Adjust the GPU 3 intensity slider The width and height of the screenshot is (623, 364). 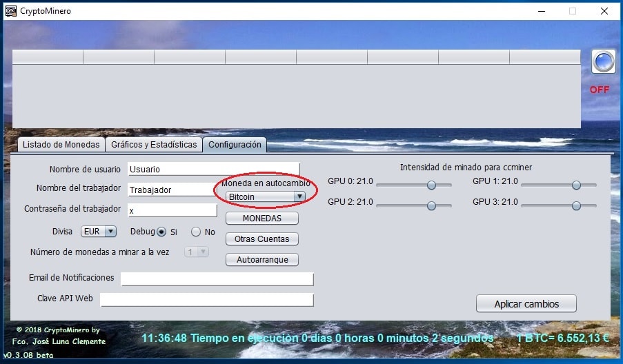pyautogui.click(x=576, y=205)
